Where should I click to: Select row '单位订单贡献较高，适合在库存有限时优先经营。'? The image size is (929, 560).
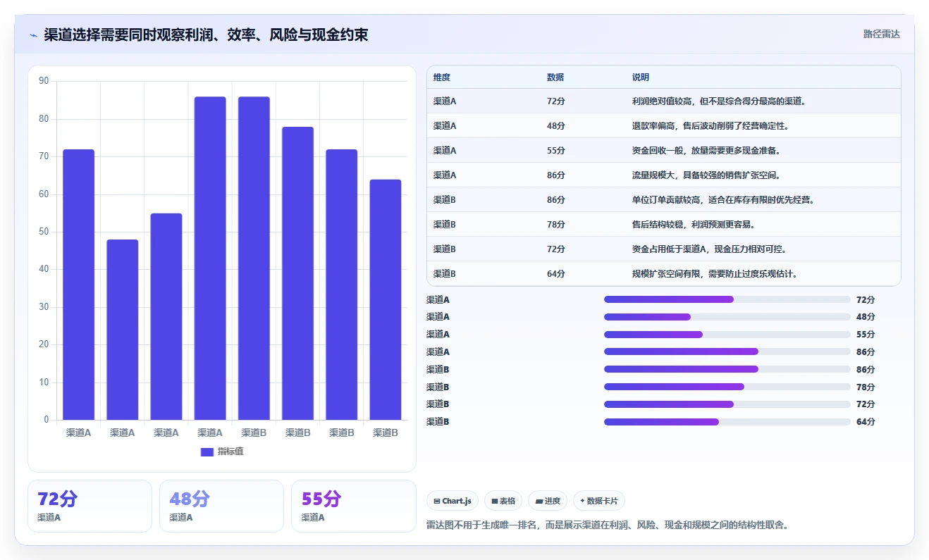(x=664, y=199)
